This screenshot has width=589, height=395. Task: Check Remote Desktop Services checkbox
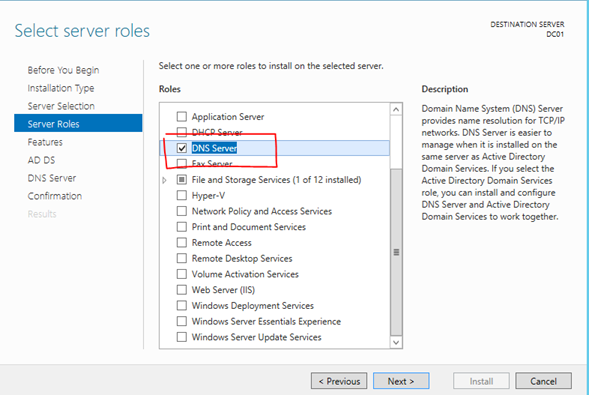click(182, 259)
